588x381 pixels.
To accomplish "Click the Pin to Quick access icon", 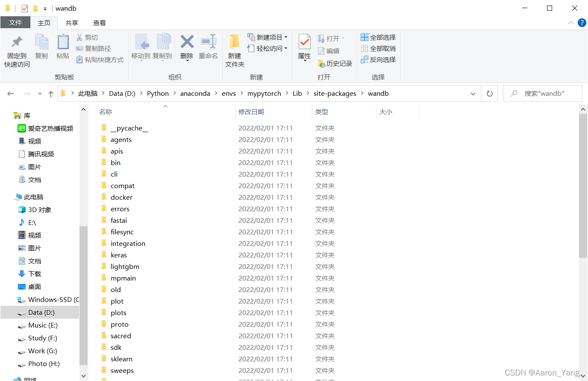I will coord(17,42).
